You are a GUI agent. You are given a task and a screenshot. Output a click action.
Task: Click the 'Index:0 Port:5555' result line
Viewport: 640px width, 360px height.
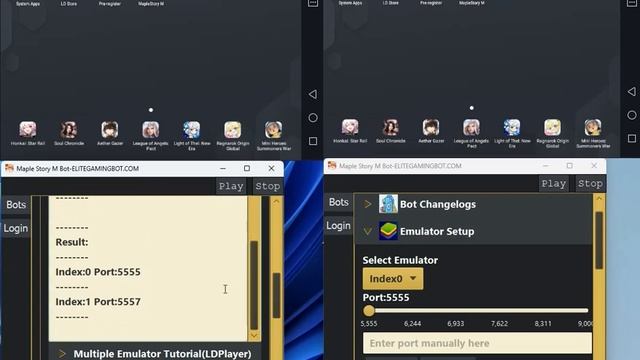pos(98,272)
